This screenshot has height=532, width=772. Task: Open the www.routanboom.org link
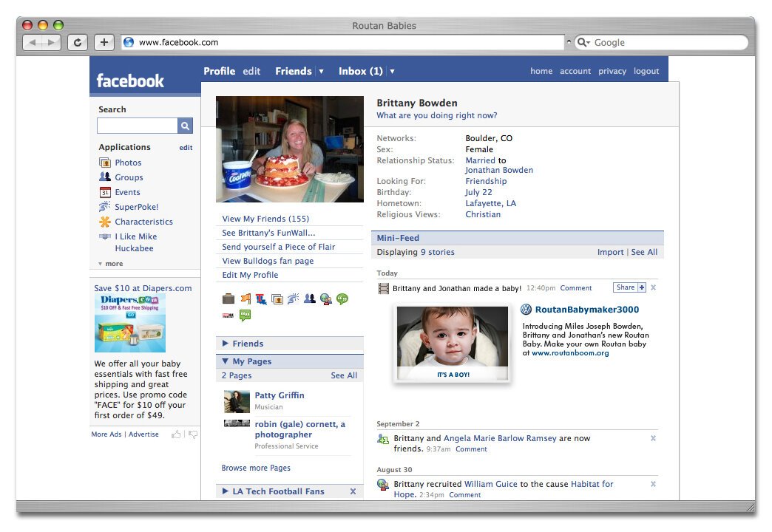(570, 353)
